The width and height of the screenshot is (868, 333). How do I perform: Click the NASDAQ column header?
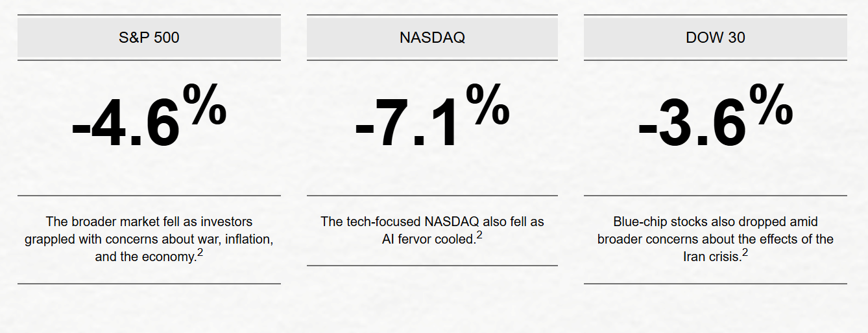pyautogui.click(x=432, y=38)
